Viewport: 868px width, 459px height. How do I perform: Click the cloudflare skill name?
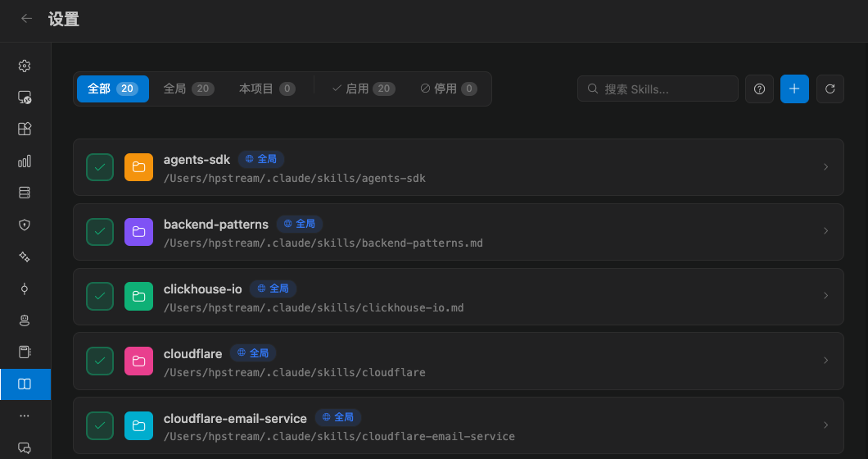point(192,353)
